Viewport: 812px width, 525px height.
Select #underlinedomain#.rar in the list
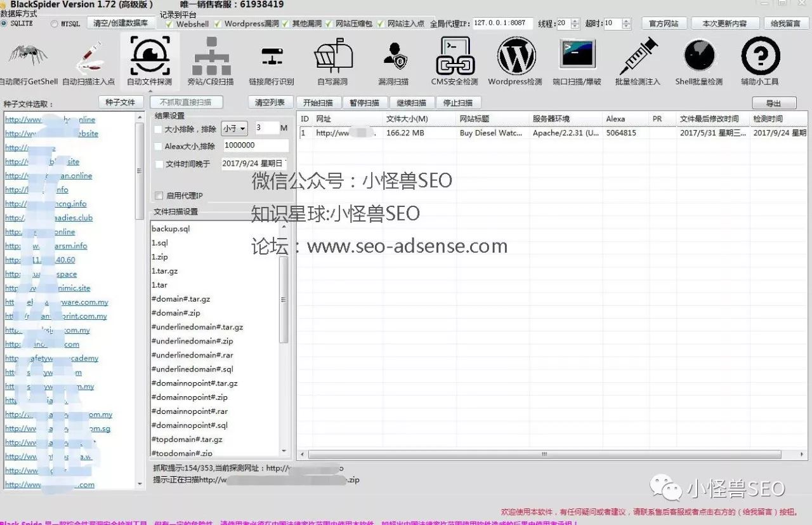192,355
